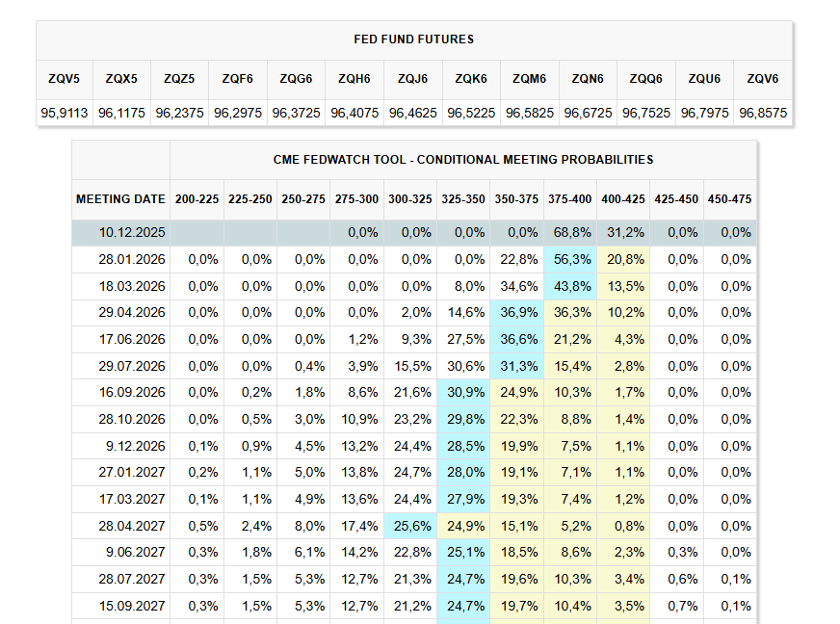This screenshot has height=624, width=840.
Task: Click the CME FedWatch Tool table title
Action: pyautogui.click(x=463, y=160)
